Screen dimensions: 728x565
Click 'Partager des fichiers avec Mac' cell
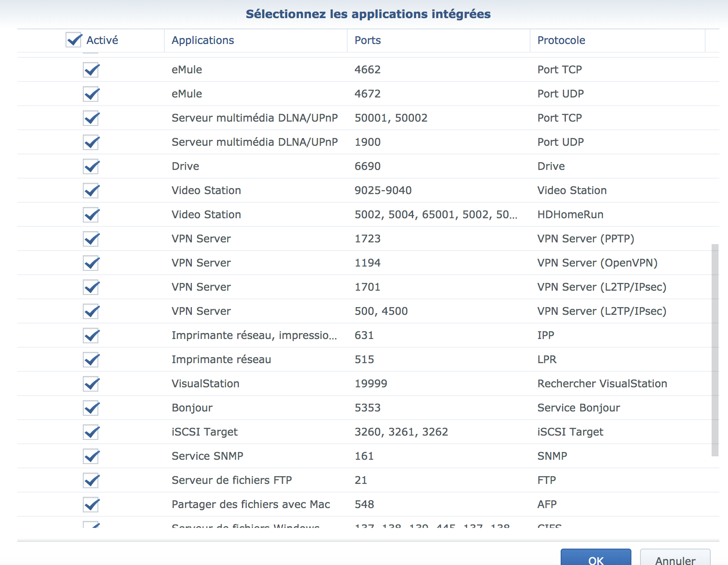tap(251, 505)
